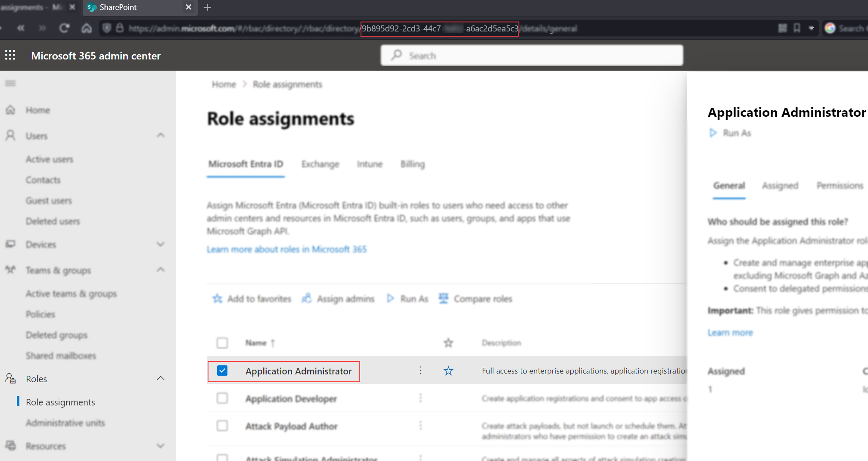The width and height of the screenshot is (868, 461).
Task: Click the Home icon in sidebar
Action: (10, 110)
